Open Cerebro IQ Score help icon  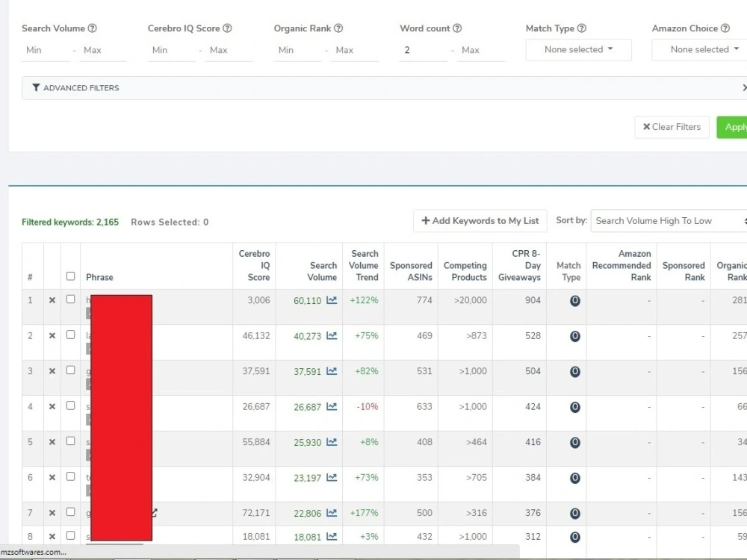pos(227,28)
